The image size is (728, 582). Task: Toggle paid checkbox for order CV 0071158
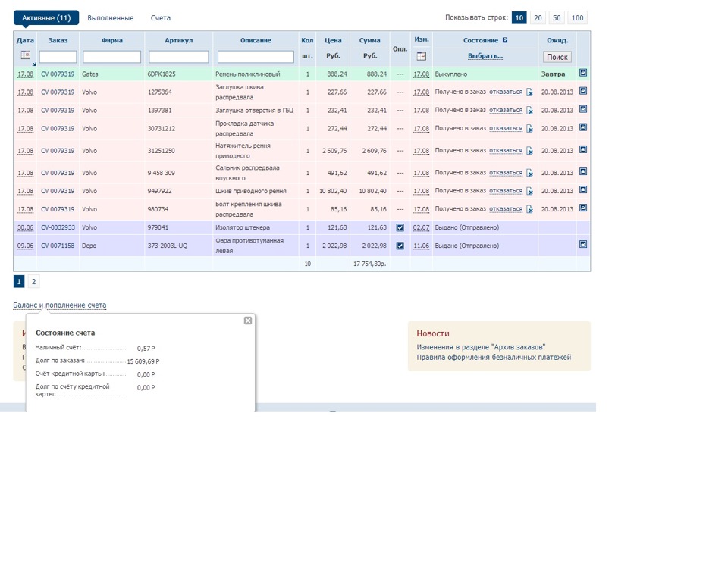click(x=400, y=246)
